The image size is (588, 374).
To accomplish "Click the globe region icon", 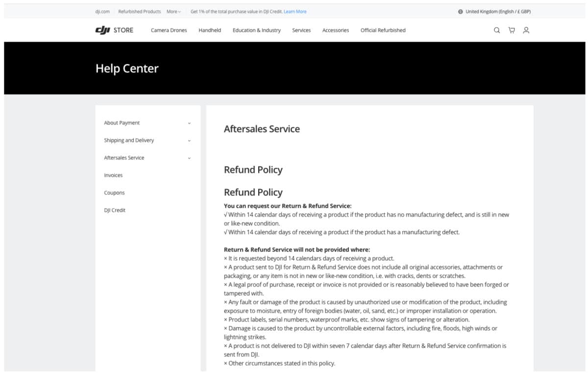I will point(461,12).
